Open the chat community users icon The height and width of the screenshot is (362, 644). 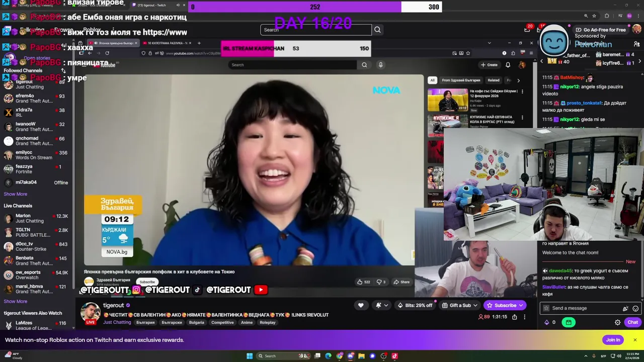[x=636, y=44]
